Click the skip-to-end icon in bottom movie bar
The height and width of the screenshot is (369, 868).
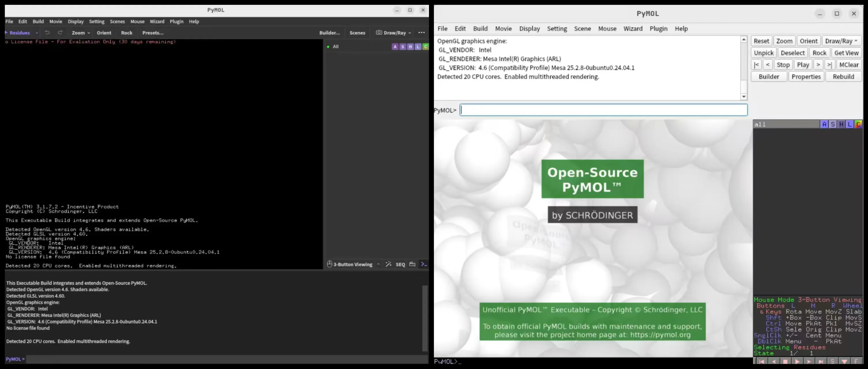click(821, 361)
